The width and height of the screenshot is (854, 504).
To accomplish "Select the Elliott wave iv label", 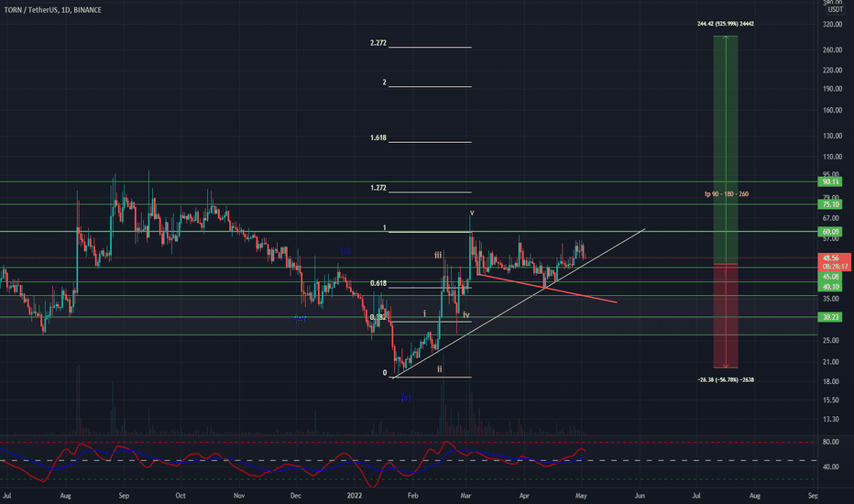I will [466, 315].
